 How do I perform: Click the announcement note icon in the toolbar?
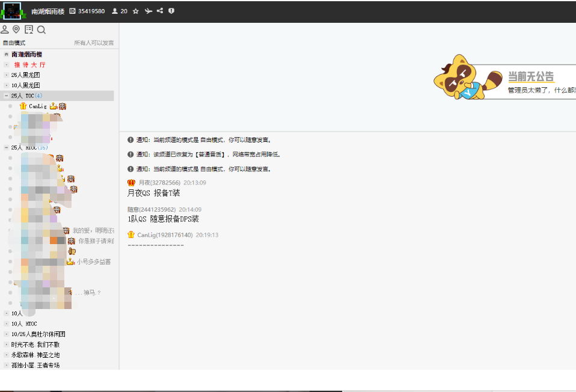pos(29,29)
